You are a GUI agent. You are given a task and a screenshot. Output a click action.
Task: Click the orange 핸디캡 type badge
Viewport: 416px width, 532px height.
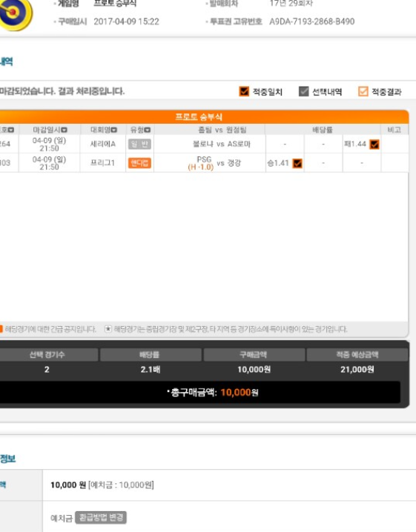coord(139,163)
